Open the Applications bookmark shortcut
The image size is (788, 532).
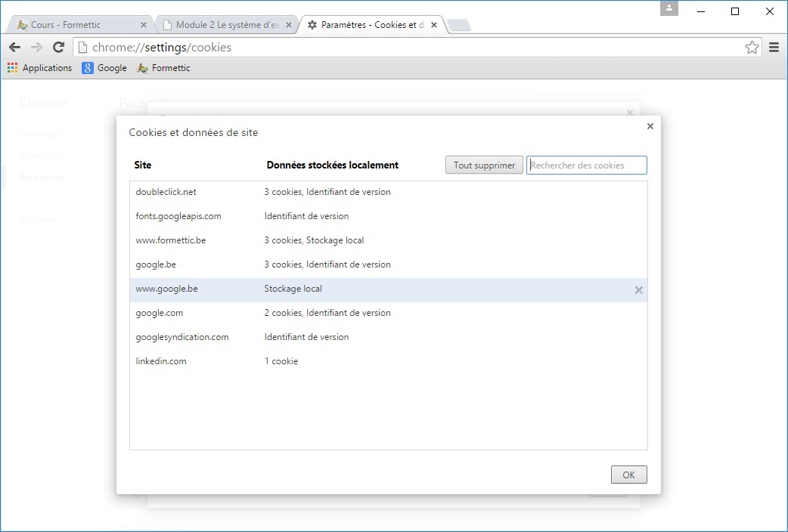pyautogui.click(x=39, y=68)
